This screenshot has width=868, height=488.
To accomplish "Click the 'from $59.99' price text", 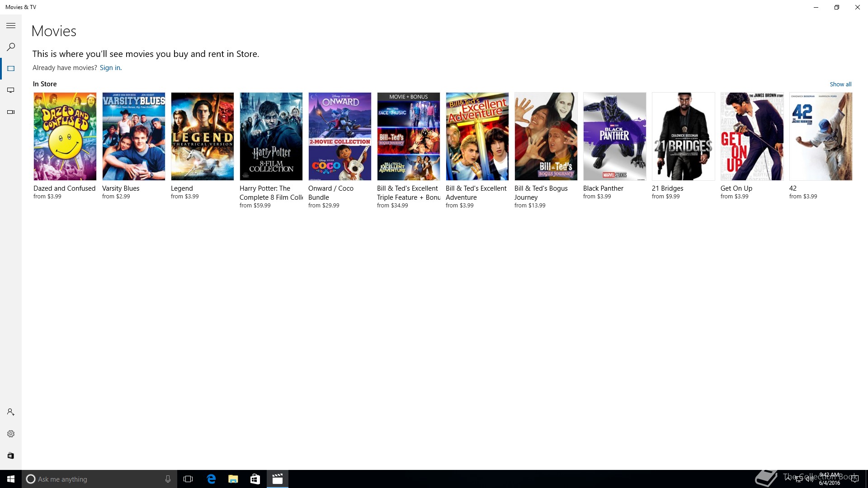I will click(x=255, y=206).
